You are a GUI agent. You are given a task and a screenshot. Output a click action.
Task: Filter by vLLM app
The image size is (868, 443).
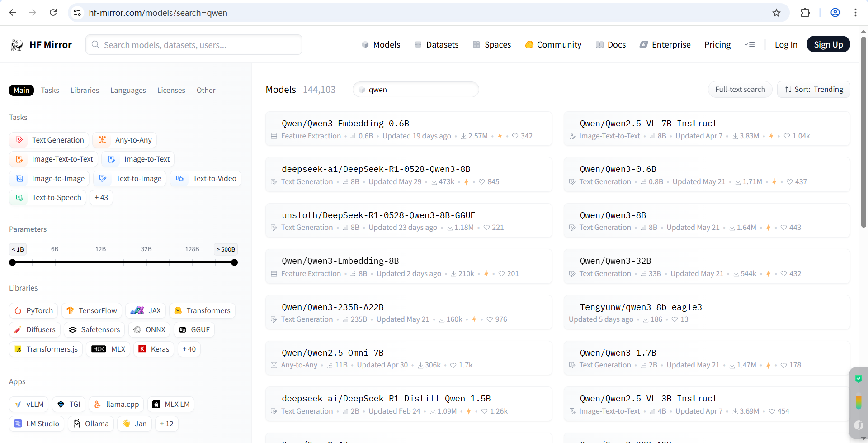tap(29, 405)
